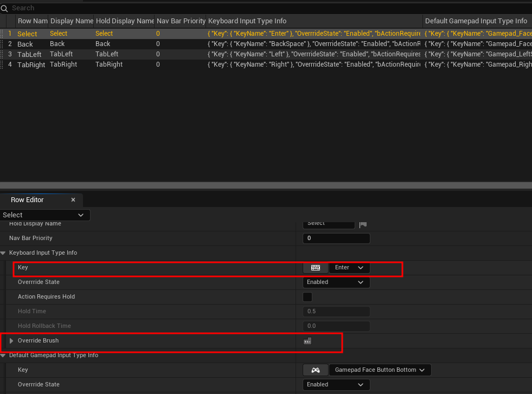
Task: Click the drag handle of the Back row
Action: 3,44
